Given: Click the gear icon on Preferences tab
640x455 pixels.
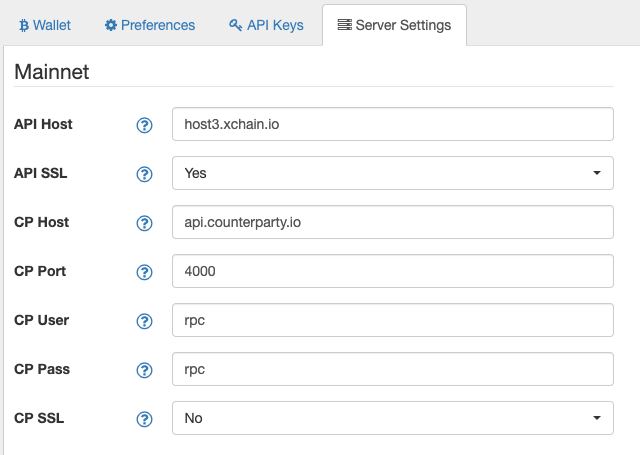Looking at the screenshot, I should [x=111, y=25].
